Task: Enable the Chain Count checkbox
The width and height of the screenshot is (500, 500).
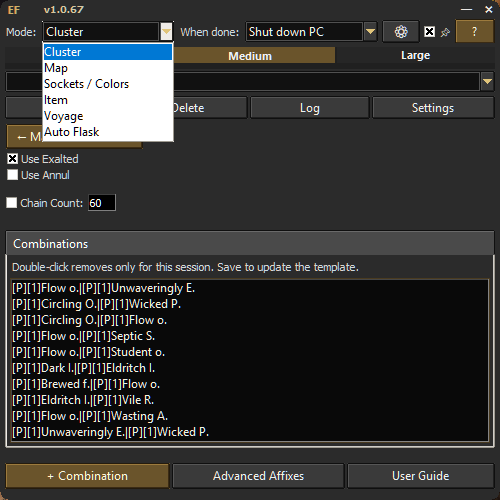Action: pyautogui.click(x=12, y=203)
